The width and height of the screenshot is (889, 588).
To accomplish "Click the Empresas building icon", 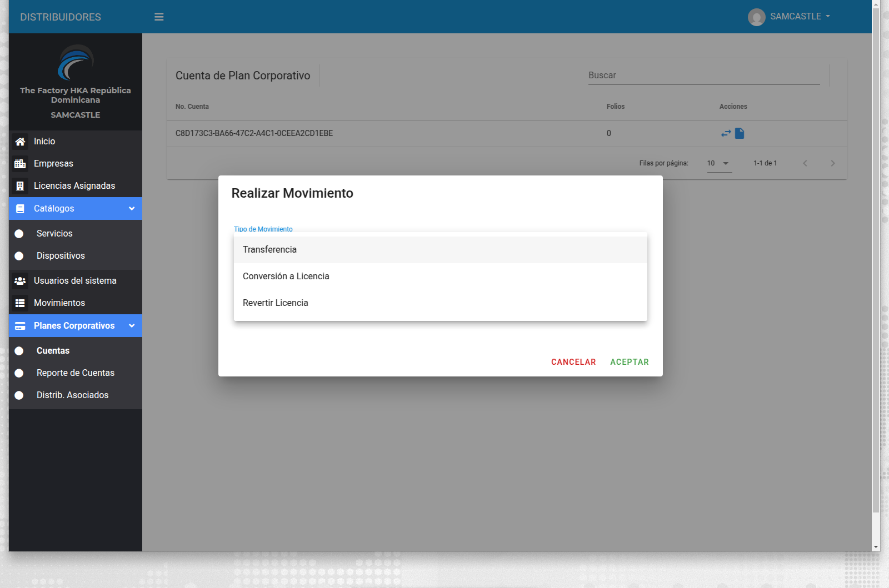I will (20, 164).
